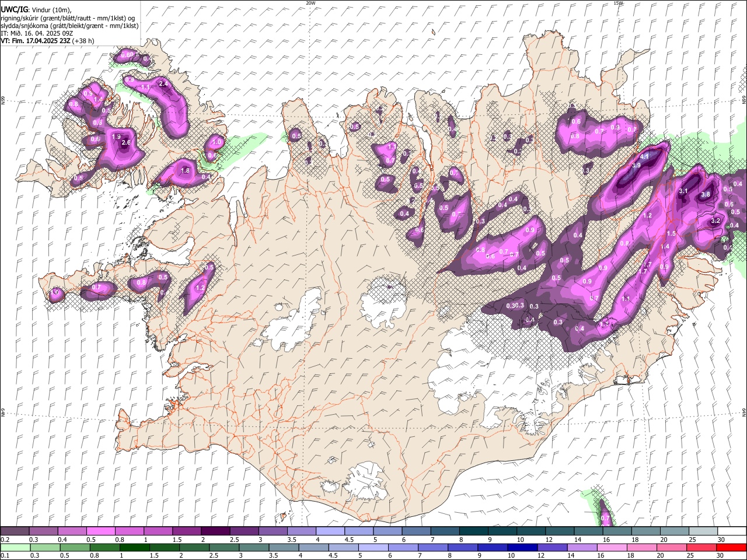Click the '0.1' label in the lower legend row

point(5,556)
